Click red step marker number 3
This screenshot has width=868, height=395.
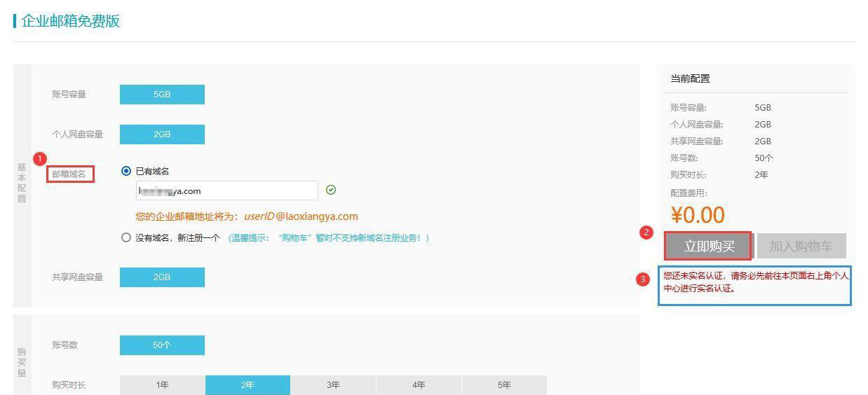pos(643,279)
